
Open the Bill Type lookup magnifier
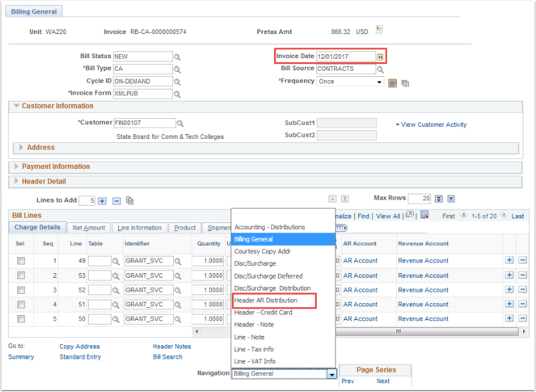[x=177, y=69]
